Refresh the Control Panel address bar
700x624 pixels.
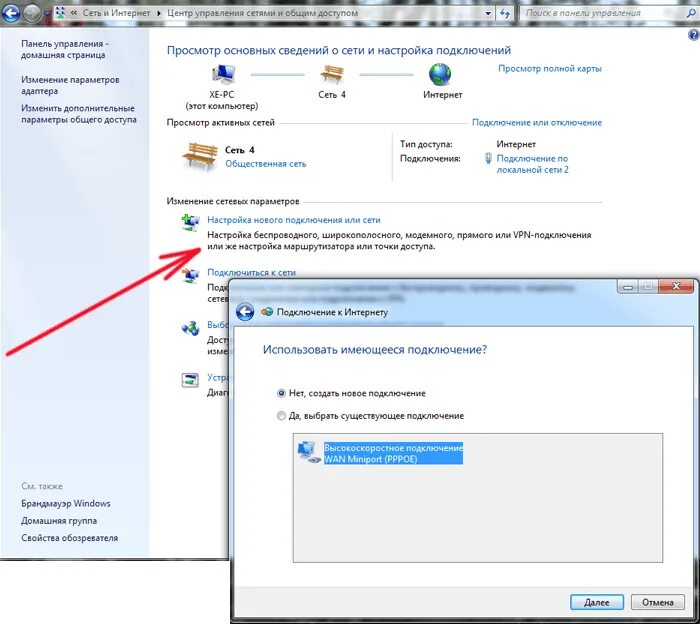(x=505, y=13)
